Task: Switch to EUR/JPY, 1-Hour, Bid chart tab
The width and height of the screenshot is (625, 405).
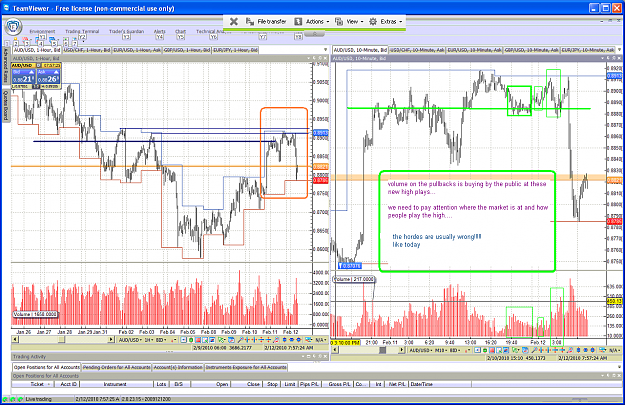Action: click(x=235, y=50)
